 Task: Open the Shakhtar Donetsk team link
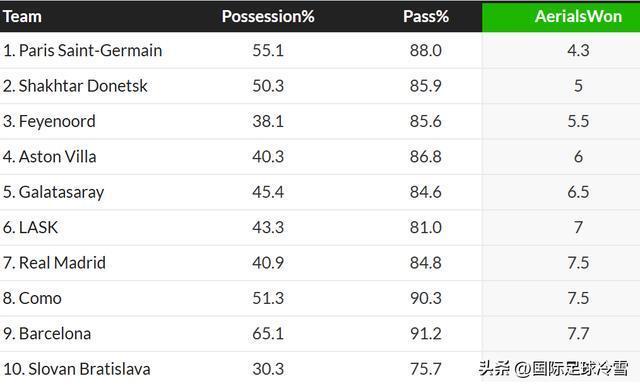coord(83,86)
